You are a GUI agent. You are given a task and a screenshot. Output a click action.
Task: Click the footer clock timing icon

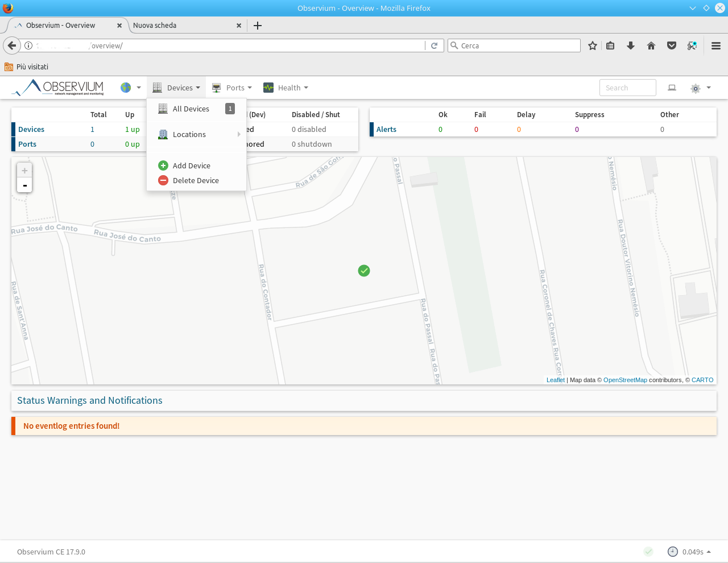point(673,552)
